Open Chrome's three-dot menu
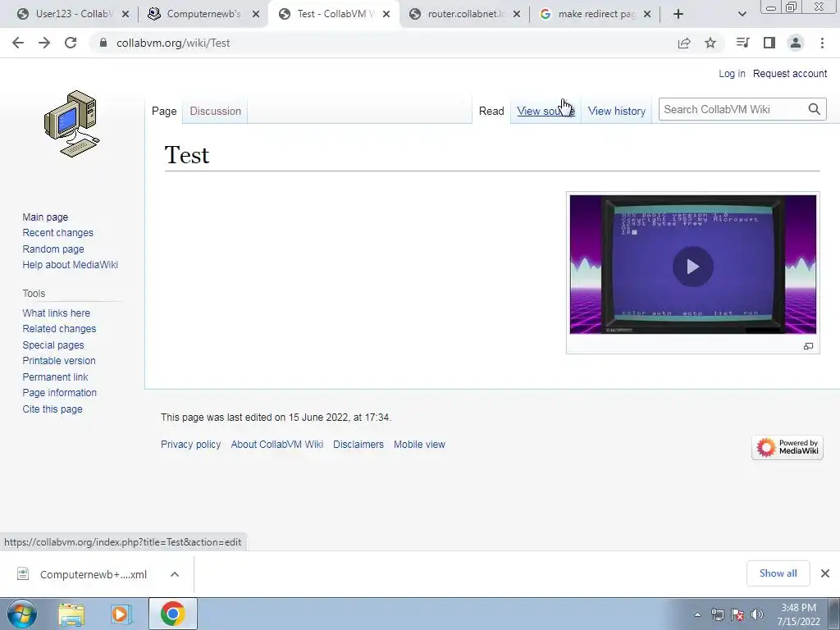 tap(822, 43)
